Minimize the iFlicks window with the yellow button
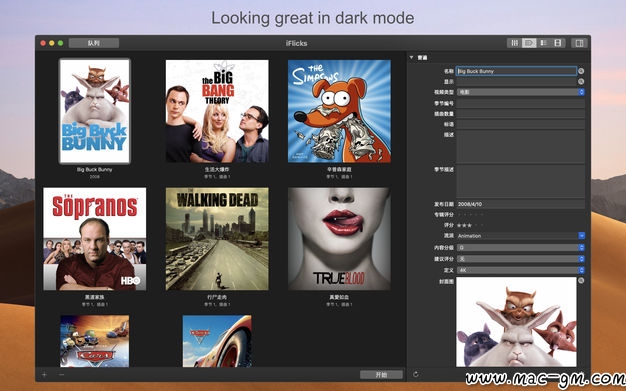Image resolution: width=626 pixels, height=391 pixels. (x=52, y=43)
